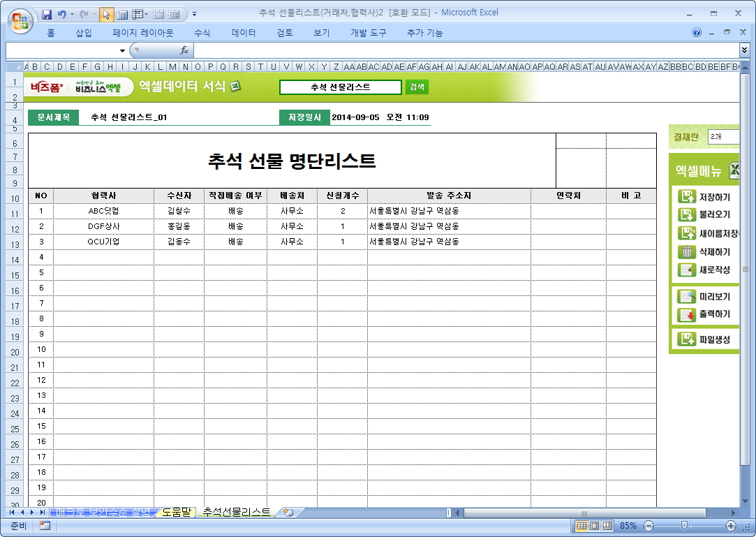Image resolution: width=756 pixels, height=537 pixels.
Task: Click the zoom in plus icon
Action: coord(731,526)
